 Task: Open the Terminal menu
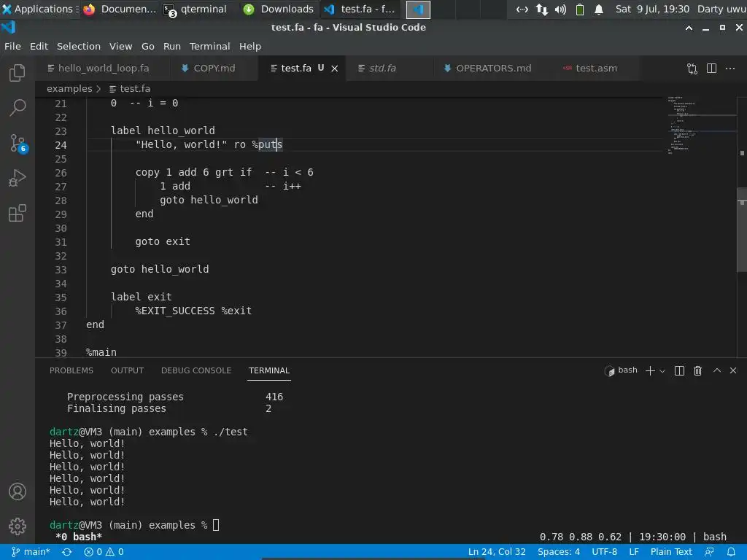click(209, 46)
